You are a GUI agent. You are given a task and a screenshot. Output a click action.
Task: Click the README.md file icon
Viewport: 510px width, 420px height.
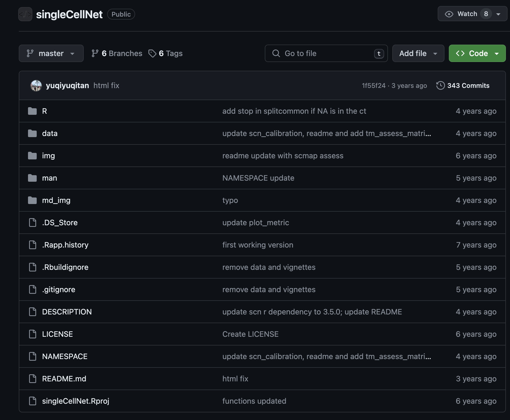[33, 379]
